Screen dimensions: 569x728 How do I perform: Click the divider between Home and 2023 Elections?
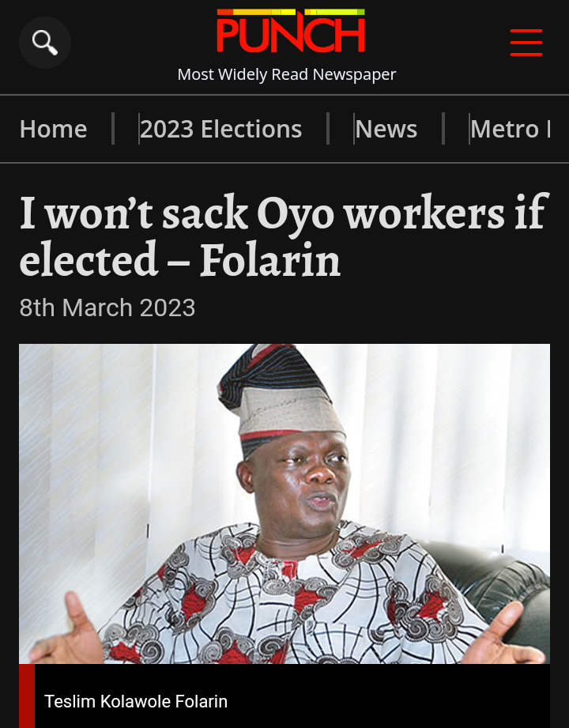tap(113, 129)
